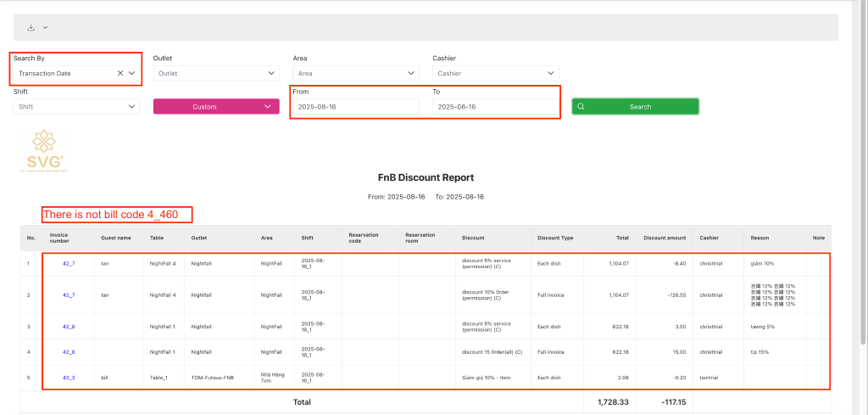
Task: Open the Cashier dropdown
Action: 495,74
